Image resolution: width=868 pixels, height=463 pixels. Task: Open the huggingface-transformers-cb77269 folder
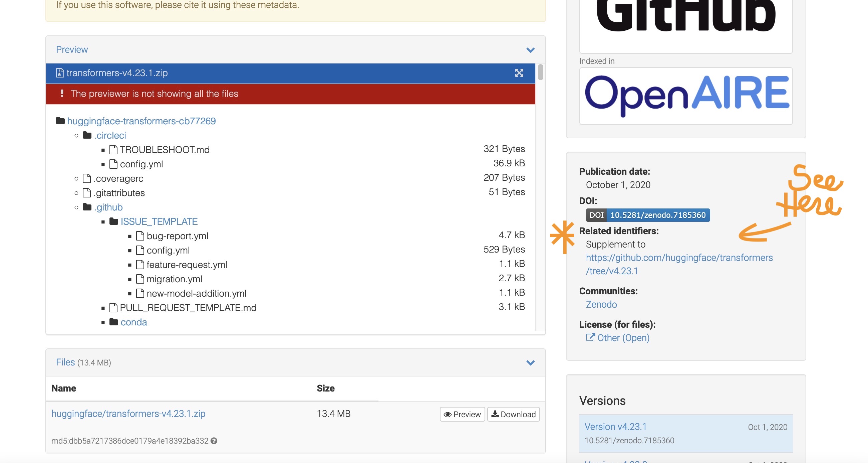tap(141, 121)
